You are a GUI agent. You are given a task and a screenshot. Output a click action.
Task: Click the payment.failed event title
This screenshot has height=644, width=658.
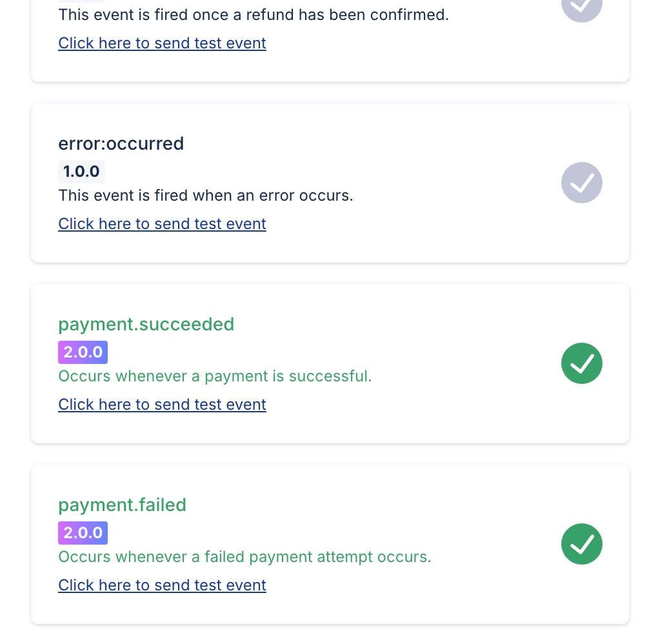pos(122,505)
